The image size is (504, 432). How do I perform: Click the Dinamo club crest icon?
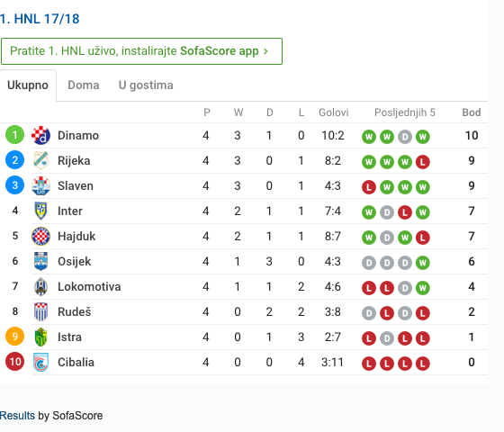(x=40, y=135)
